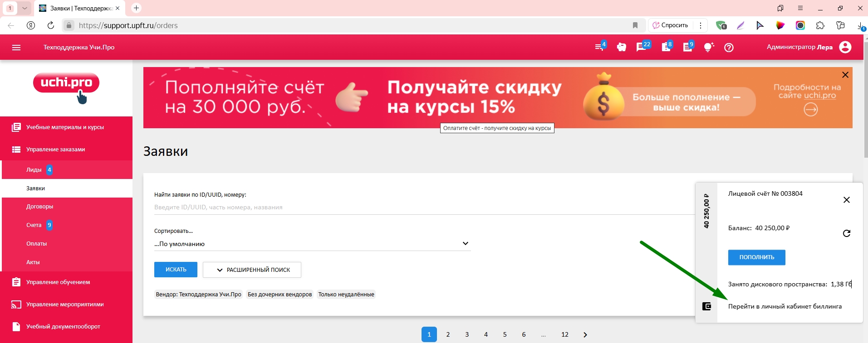
Task: Click the vertical 40 250,00 ₽ balance tab
Action: pyautogui.click(x=706, y=211)
